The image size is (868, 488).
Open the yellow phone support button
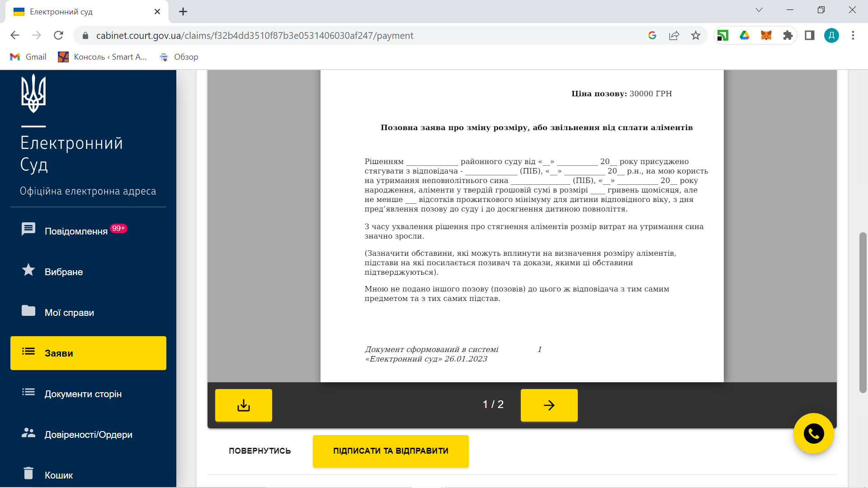(813, 434)
